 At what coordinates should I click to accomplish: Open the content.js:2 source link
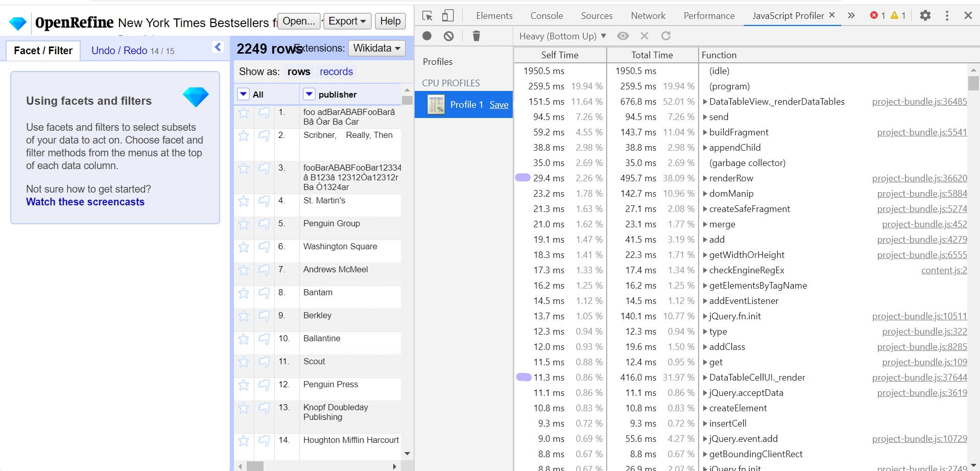(944, 270)
